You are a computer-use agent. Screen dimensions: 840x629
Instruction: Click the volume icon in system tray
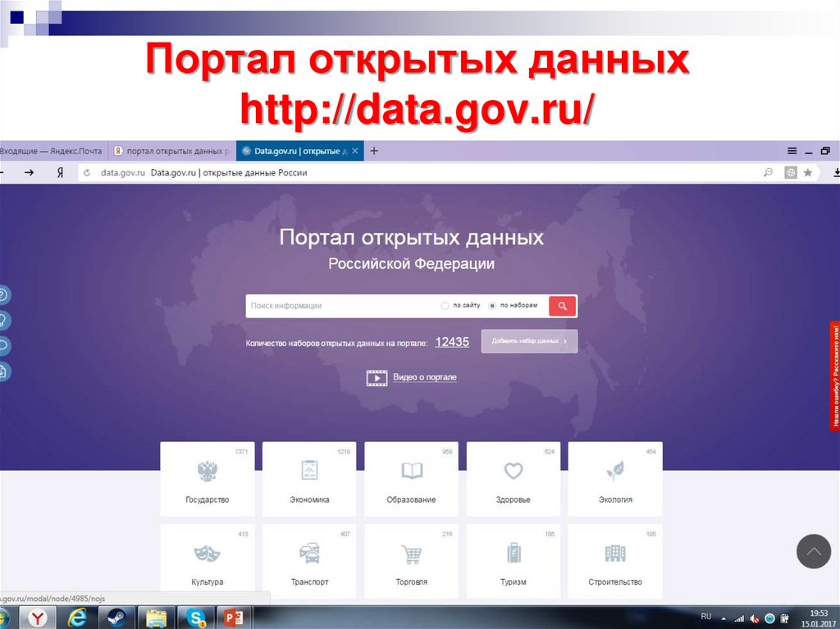(x=755, y=619)
